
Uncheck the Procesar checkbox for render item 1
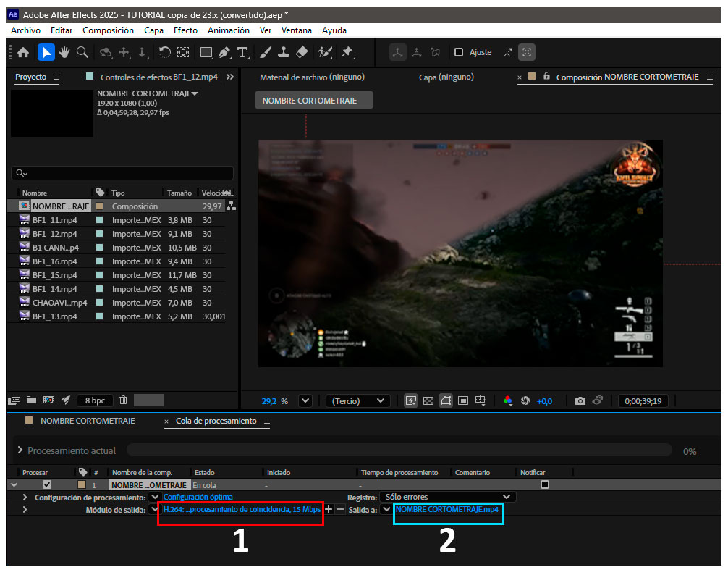pos(47,484)
